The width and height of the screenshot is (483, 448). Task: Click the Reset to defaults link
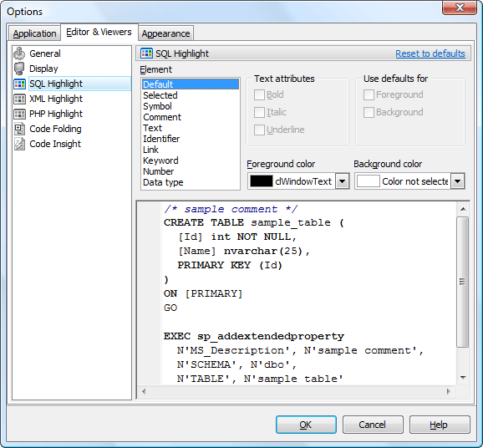point(430,53)
